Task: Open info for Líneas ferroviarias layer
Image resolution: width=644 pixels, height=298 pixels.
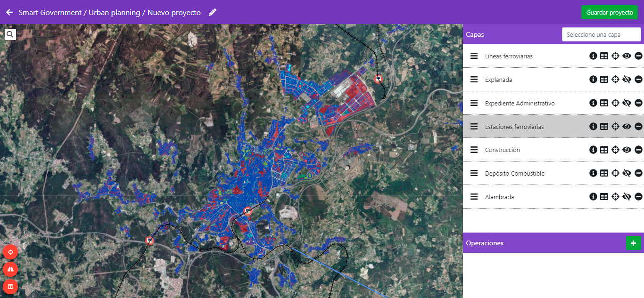Action: 593,56
